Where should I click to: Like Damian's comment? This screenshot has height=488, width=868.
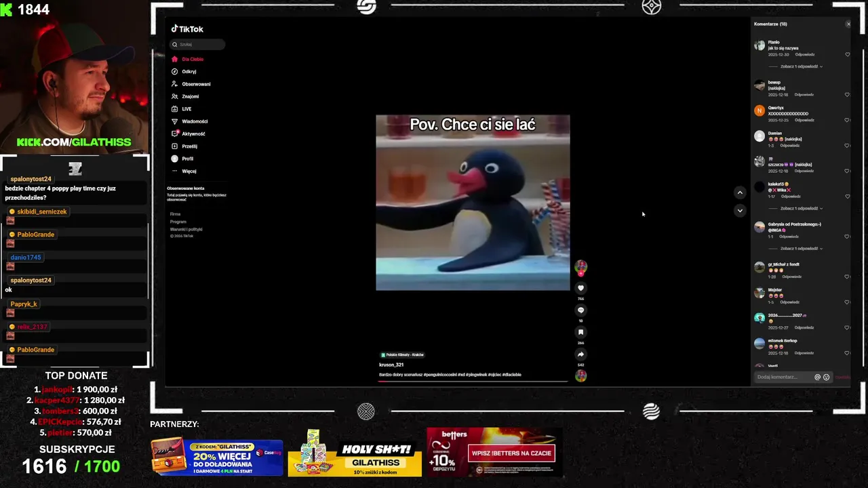[847, 146]
